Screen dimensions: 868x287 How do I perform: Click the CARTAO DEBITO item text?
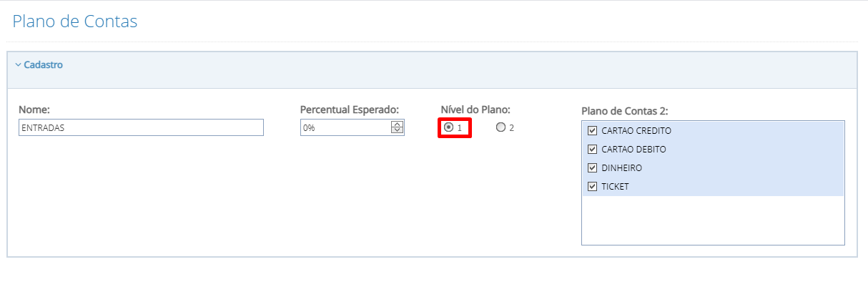[x=633, y=150]
